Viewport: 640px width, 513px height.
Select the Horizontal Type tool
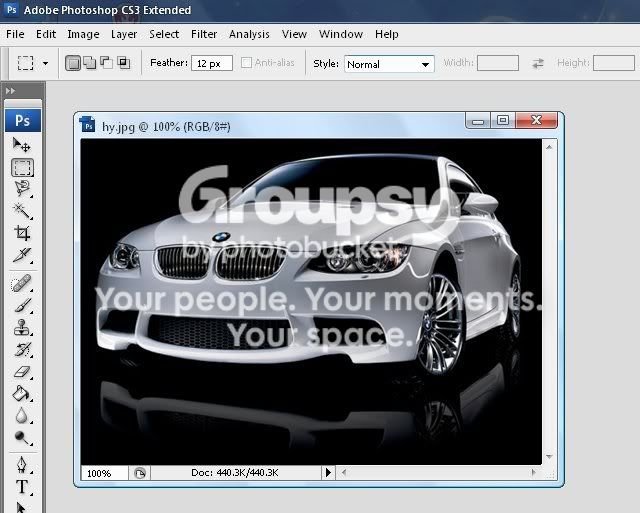22,487
